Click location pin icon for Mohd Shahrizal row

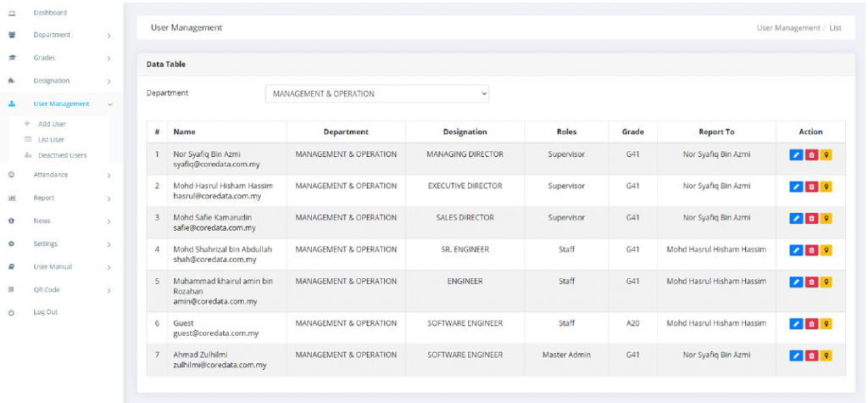[x=826, y=250]
